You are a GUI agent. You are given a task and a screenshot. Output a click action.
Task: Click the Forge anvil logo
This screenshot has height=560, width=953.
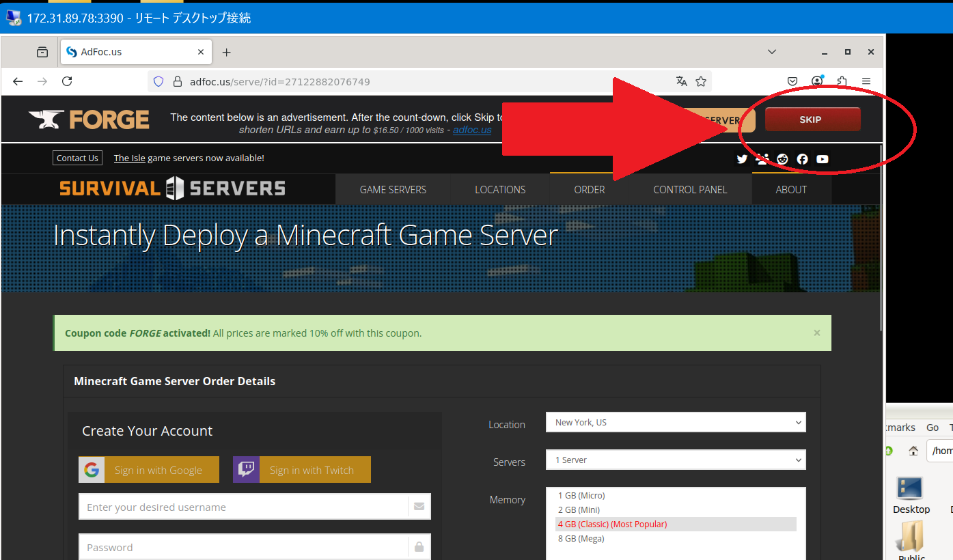click(89, 120)
